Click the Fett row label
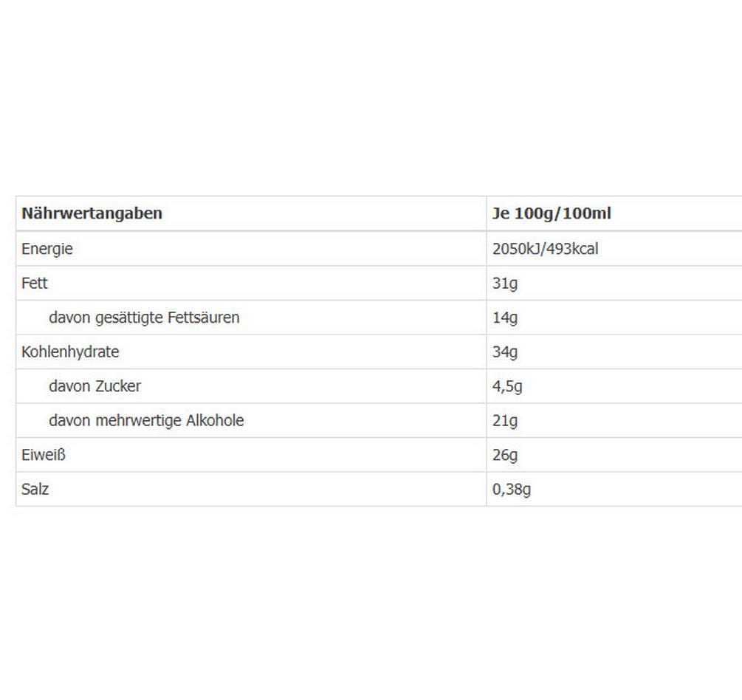 (x=35, y=283)
